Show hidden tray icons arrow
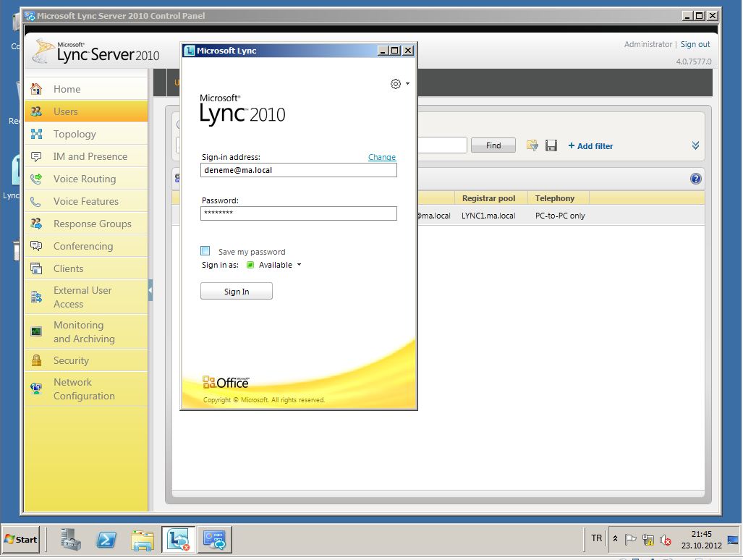The image size is (743, 560). 615,539
